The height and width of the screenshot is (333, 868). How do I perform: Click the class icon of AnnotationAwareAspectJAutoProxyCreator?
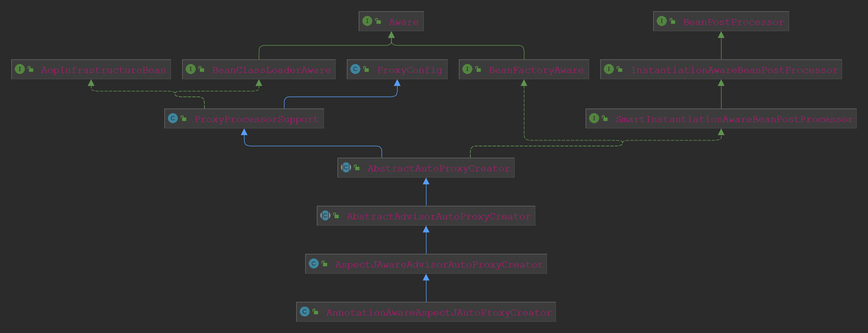(305, 312)
